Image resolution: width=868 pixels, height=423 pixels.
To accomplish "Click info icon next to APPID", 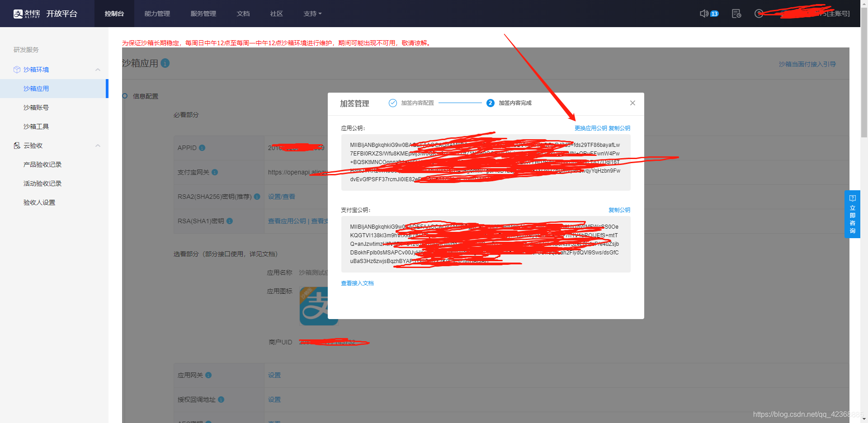I will (202, 148).
